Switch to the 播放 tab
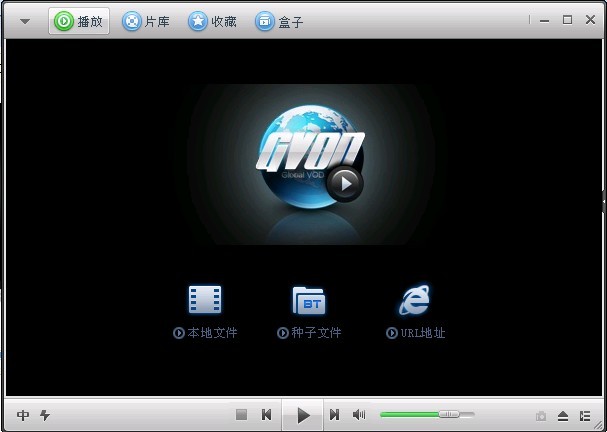This screenshot has width=607, height=432. [79, 21]
